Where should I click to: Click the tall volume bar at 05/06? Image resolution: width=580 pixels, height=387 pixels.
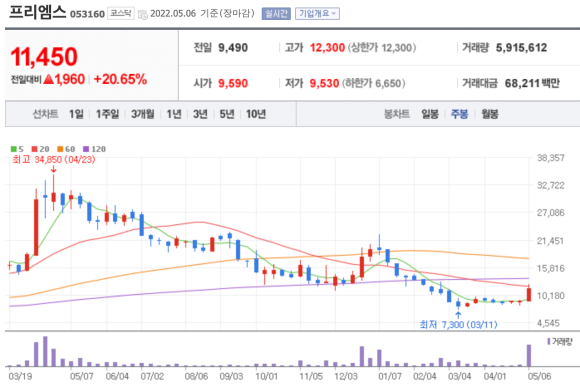[529, 356]
